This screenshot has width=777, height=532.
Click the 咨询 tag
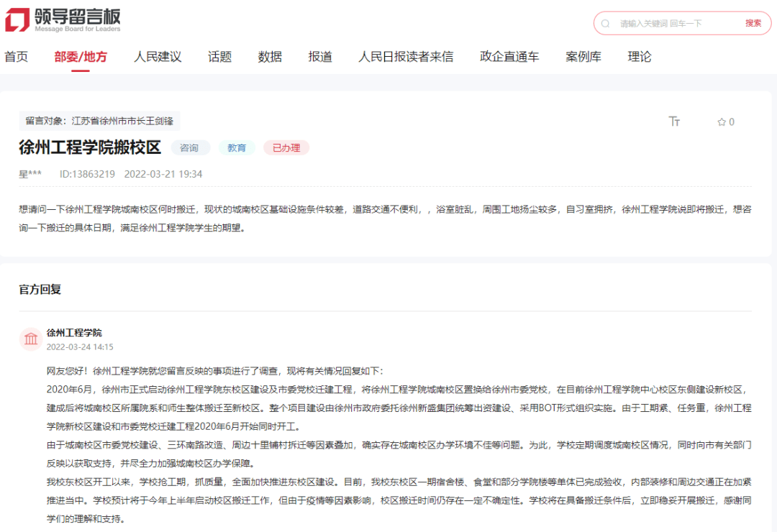tap(190, 147)
